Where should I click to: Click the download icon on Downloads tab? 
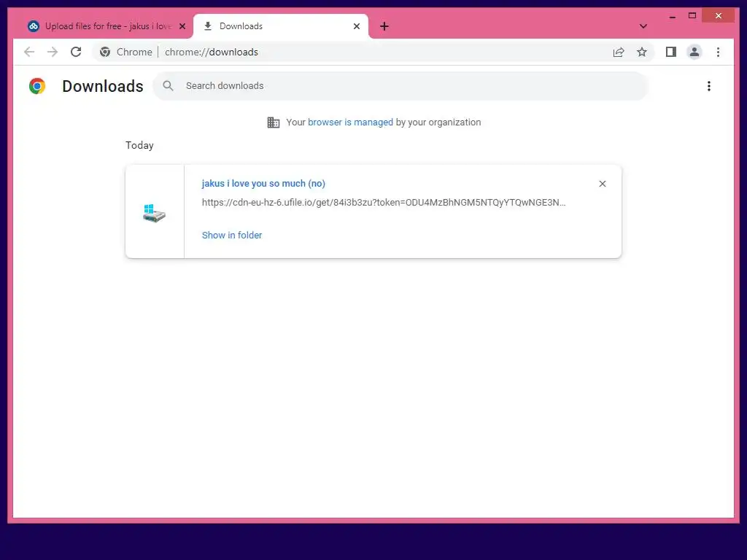tap(208, 26)
